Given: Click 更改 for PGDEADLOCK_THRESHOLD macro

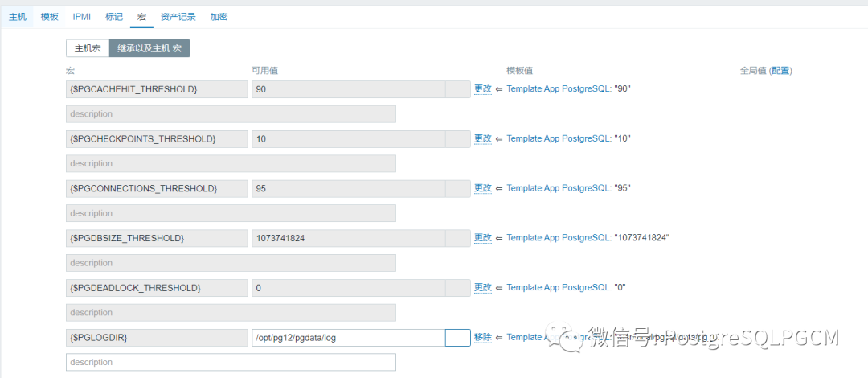Looking at the screenshot, I should click(x=482, y=288).
